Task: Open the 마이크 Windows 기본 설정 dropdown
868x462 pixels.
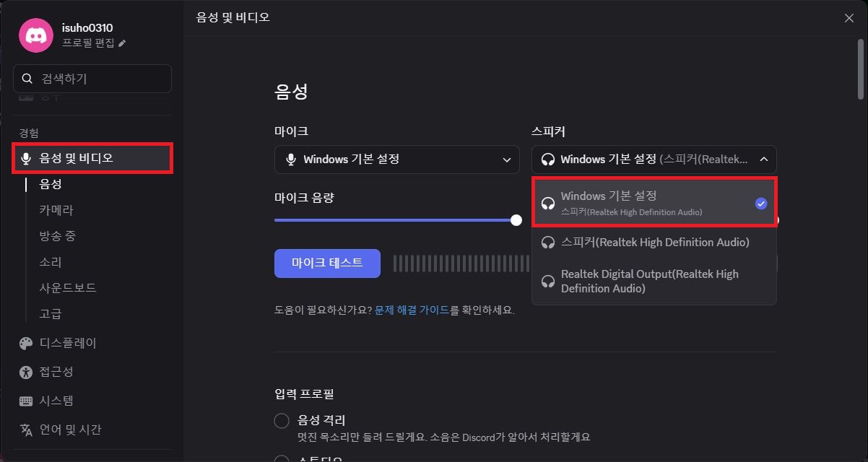Action: point(397,159)
